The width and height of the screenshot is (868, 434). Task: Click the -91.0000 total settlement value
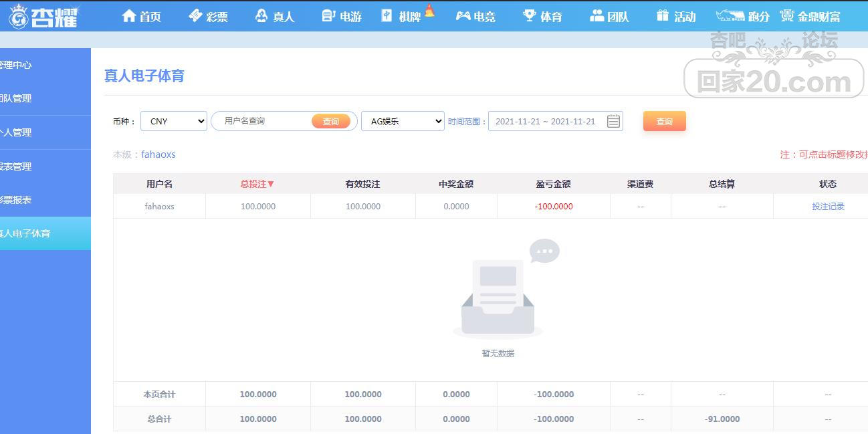tap(722, 419)
